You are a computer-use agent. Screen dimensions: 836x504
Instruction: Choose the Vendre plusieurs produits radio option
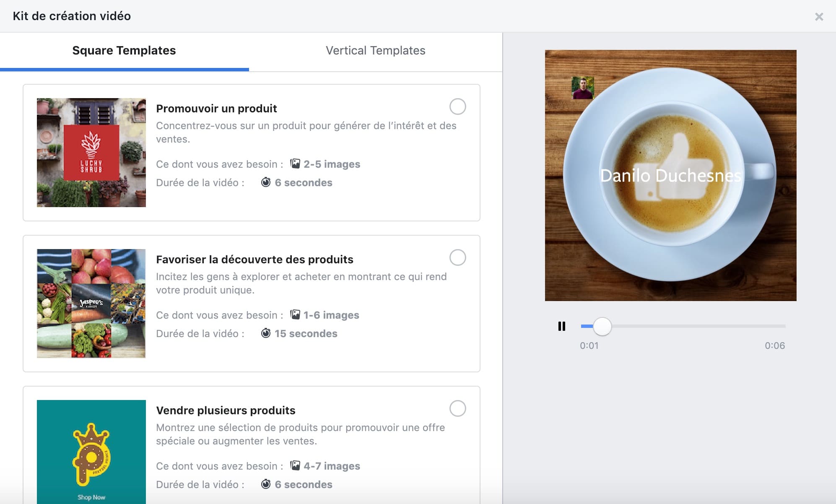pos(457,408)
